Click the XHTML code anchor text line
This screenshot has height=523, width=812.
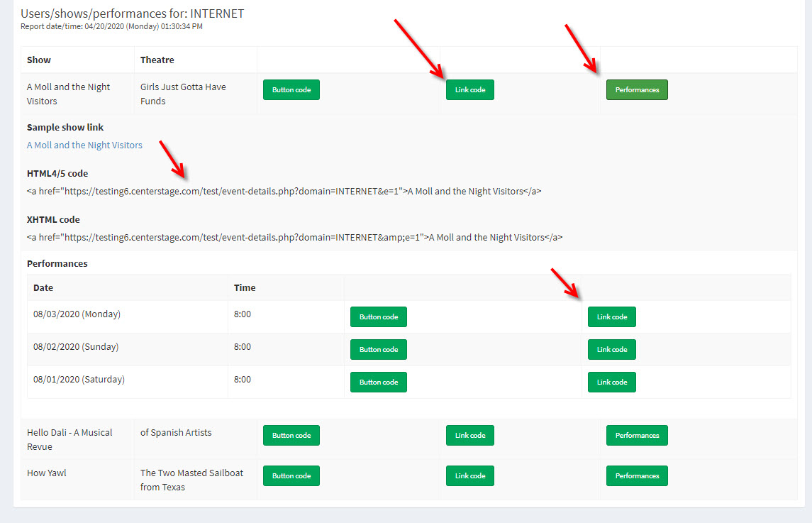pyautogui.click(x=295, y=238)
